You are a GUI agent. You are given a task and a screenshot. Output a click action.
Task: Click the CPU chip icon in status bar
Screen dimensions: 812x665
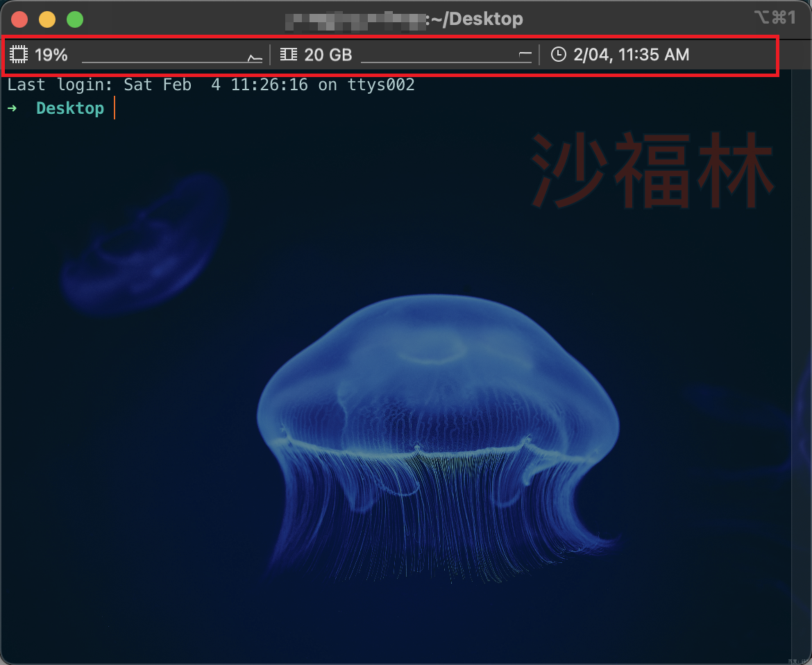click(19, 54)
